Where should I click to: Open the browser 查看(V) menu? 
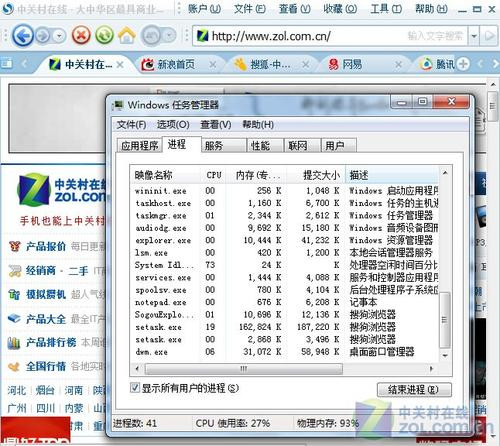[295, 8]
